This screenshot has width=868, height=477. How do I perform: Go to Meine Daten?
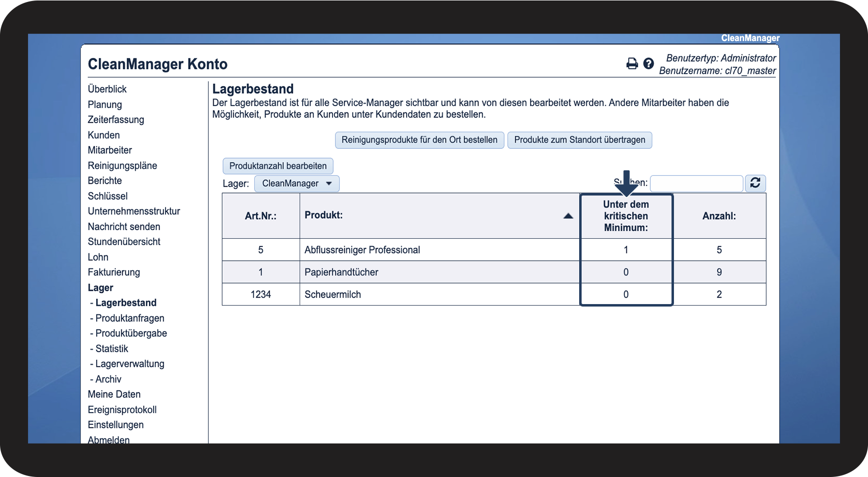pyautogui.click(x=114, y=394)
